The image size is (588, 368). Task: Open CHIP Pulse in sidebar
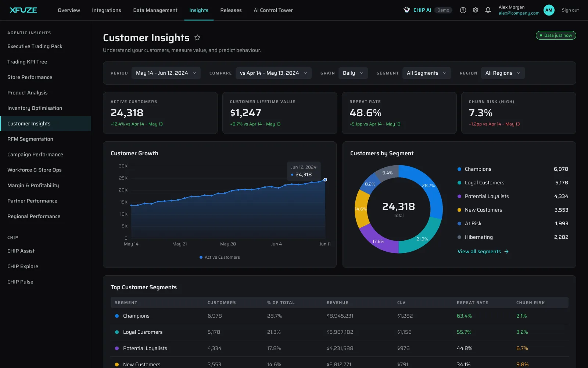tap(46, 282)
